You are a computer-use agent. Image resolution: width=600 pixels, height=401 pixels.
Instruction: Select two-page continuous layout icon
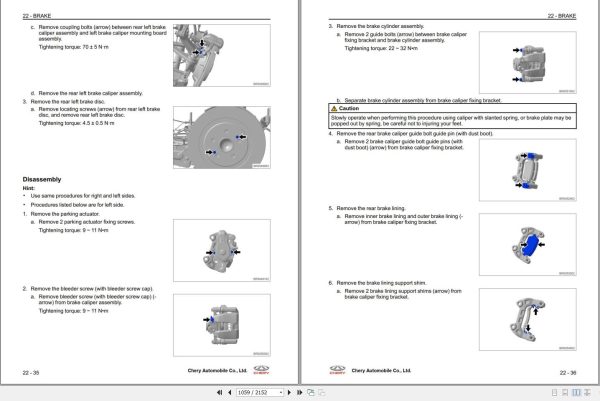pos(587,393)
